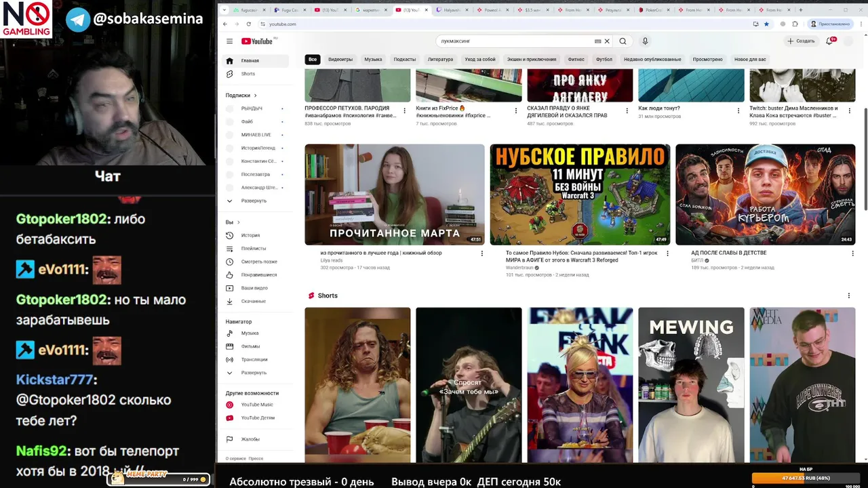Open the Lilya reads channel link
The height and width of the screenshot is (488, 868).
[332, 260]
